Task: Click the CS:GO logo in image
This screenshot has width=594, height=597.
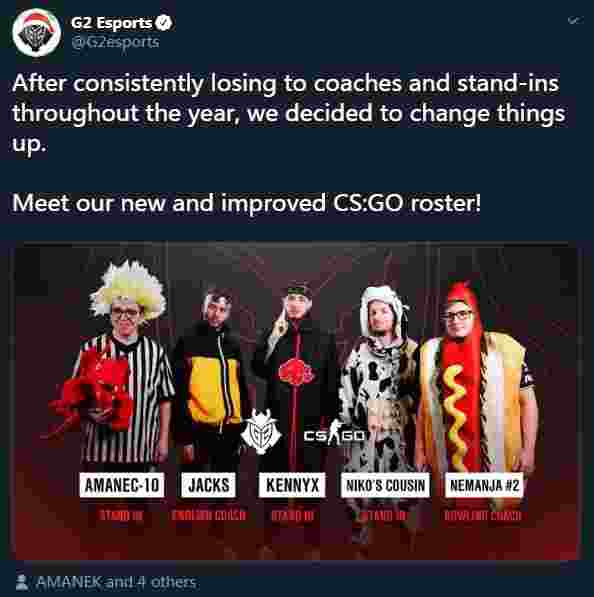Action: 334,433
